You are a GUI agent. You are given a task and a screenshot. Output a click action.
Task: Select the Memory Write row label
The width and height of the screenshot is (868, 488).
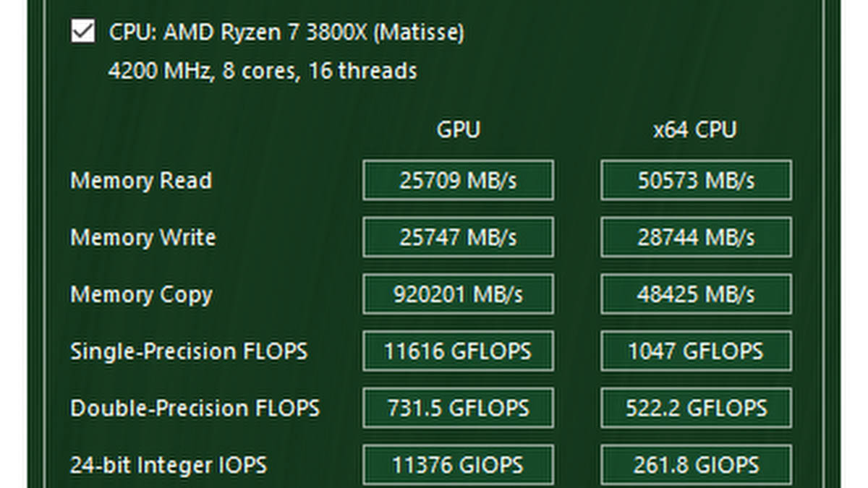[x=143, y=237]
